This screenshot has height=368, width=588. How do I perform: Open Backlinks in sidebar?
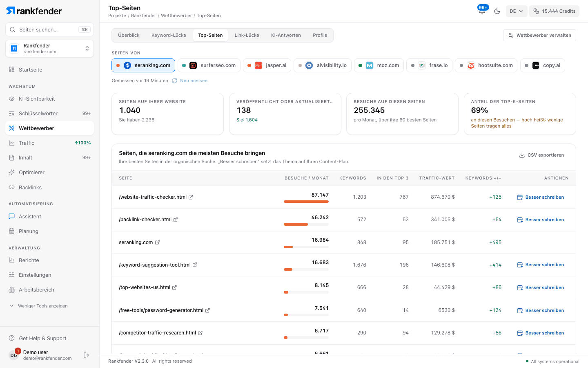(49, 187)
